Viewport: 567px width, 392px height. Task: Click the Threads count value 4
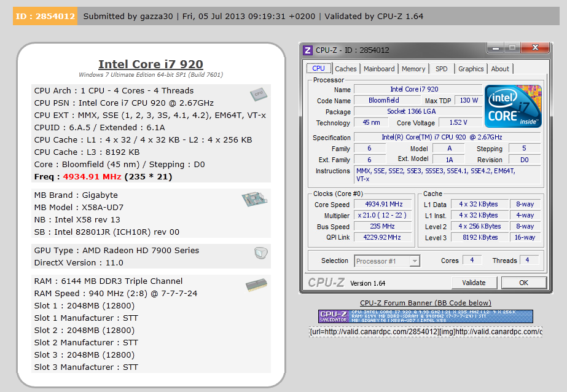tap(529, 260)
